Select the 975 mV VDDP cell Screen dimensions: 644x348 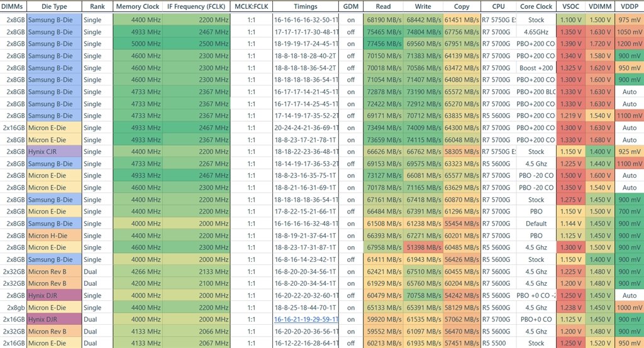click(630, 19)
